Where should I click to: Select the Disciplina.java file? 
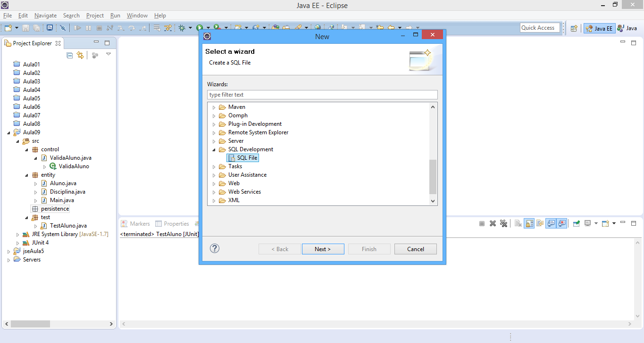[x=63, y=192]
